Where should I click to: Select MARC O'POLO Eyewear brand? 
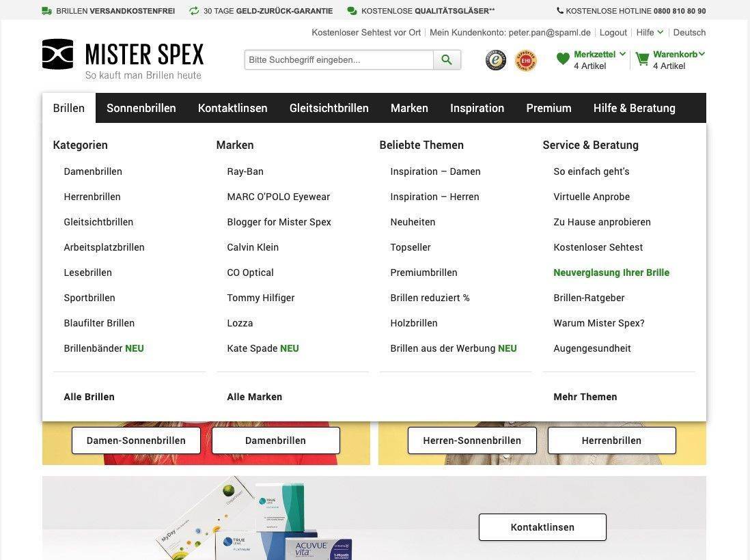click(x=279, y=197)
